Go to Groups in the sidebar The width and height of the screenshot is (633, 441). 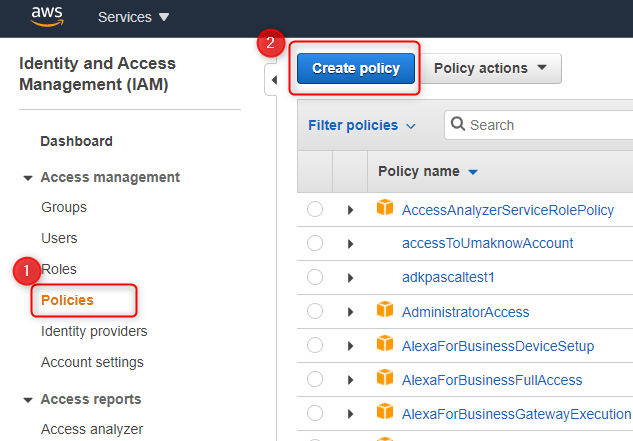pyautogui.click(x=64, y=207)
